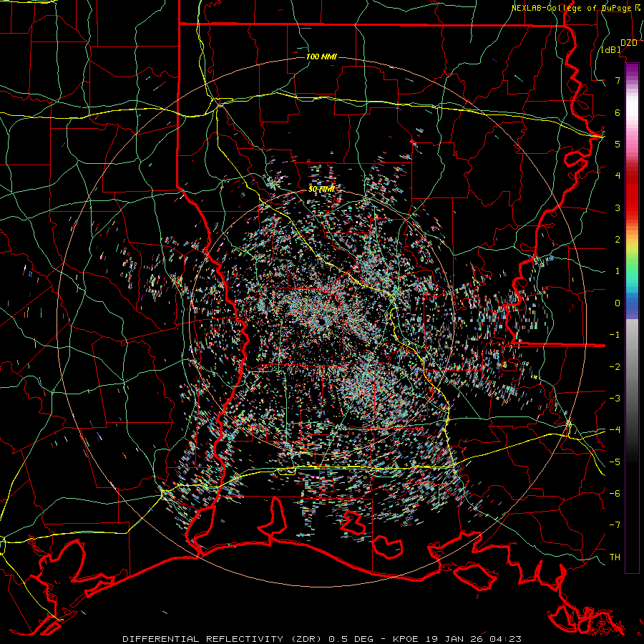Click the -1 value on color scale

coord(615,335)
